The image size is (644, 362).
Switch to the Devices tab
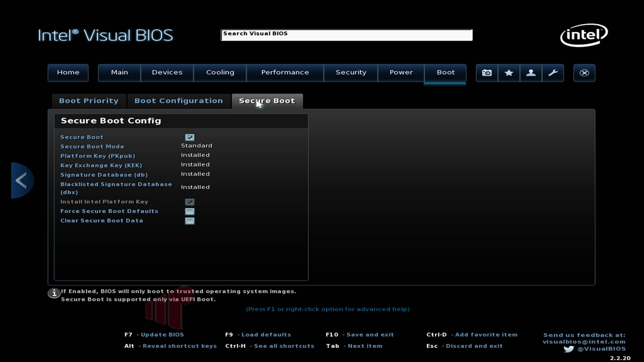pyautogui.click(x=167, y=73)
